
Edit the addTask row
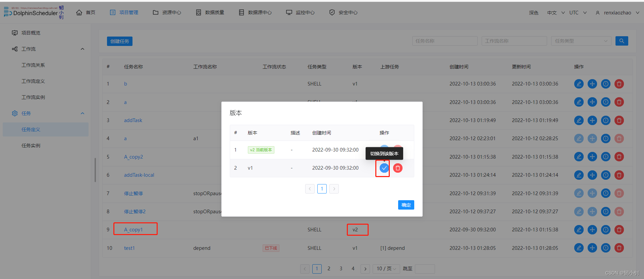pyautogui.click(x=579, y=120)
